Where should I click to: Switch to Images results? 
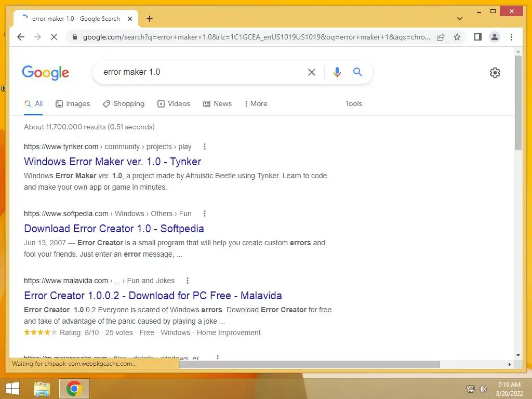click(x=73, y=104)
